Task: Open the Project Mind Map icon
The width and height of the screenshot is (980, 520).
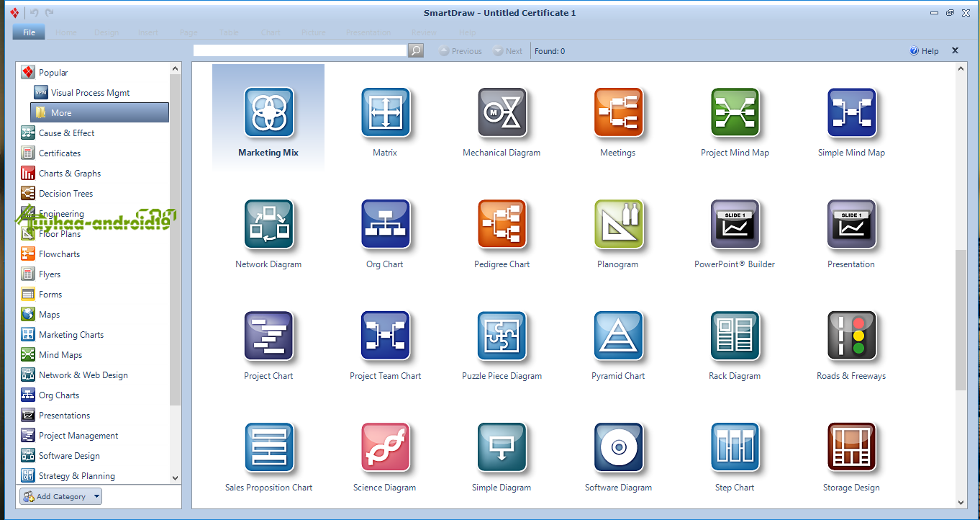Action: (735, 112)
